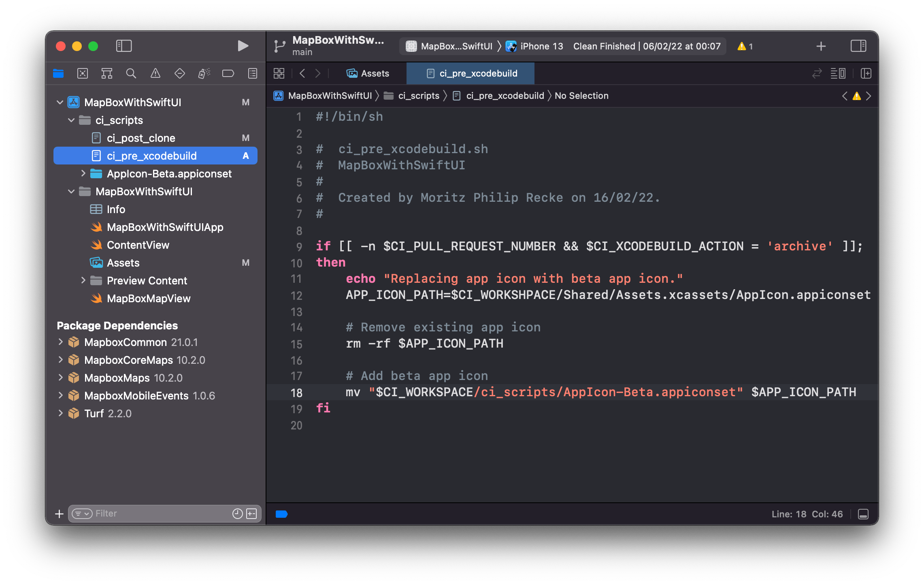This screenshot has height=585, width=924.
Task: Expand the AppIcon-Beta.appiconset folder
Action: click(83, 173)
